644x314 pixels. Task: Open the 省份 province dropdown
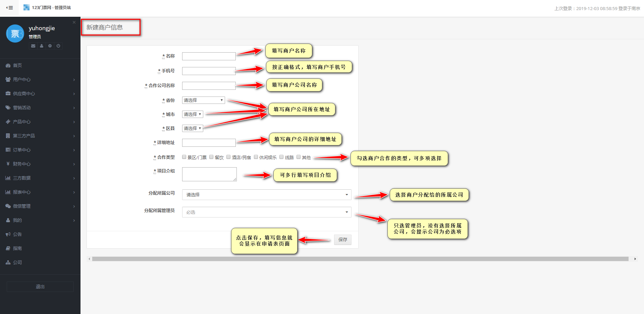tap(204, 100)
